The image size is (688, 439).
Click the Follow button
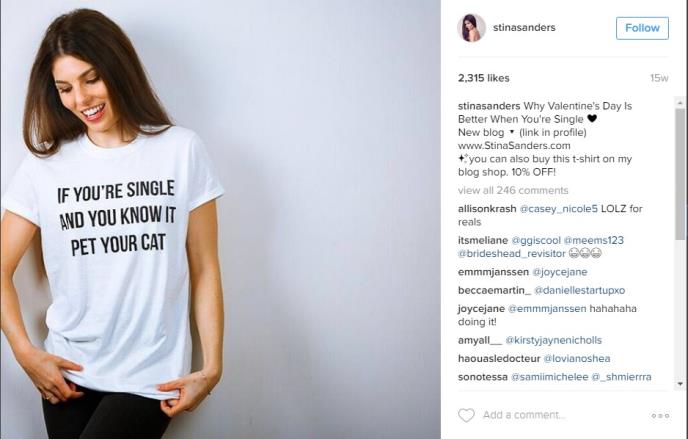point(642,28)
